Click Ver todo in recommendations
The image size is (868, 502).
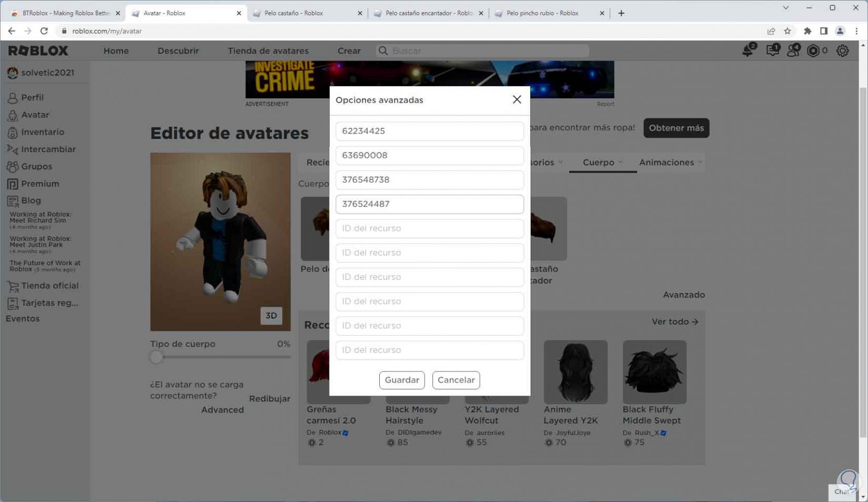coord(675,322)
